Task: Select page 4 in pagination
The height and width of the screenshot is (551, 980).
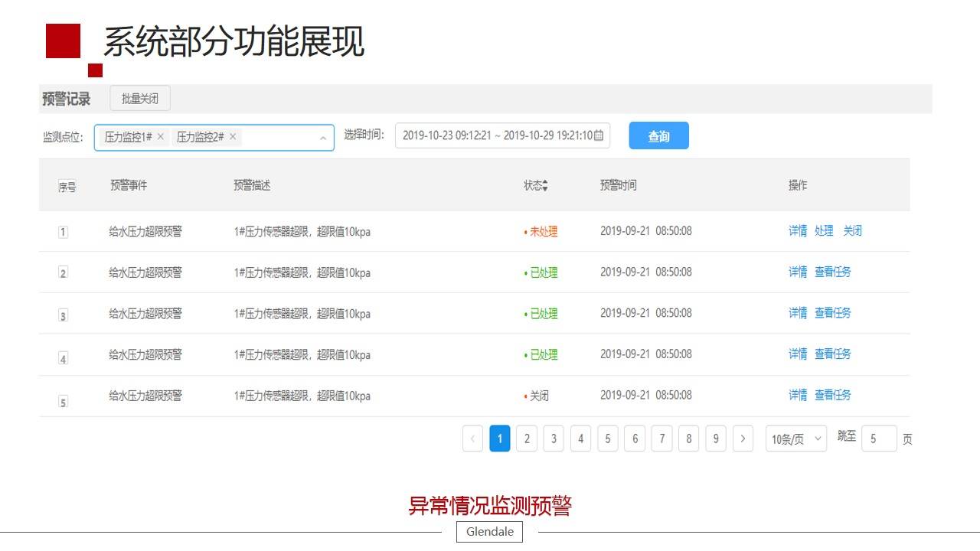Action: [x=580, y=439]
